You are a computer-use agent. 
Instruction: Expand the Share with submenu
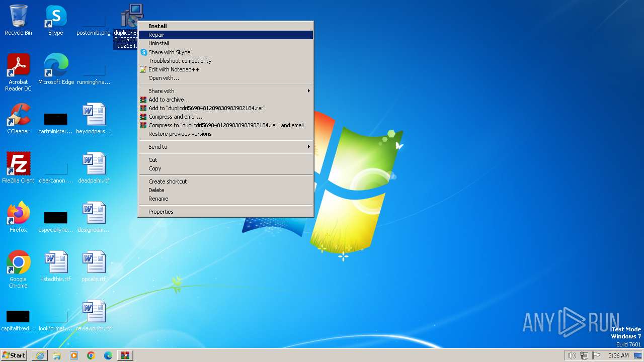coord(226,91)
